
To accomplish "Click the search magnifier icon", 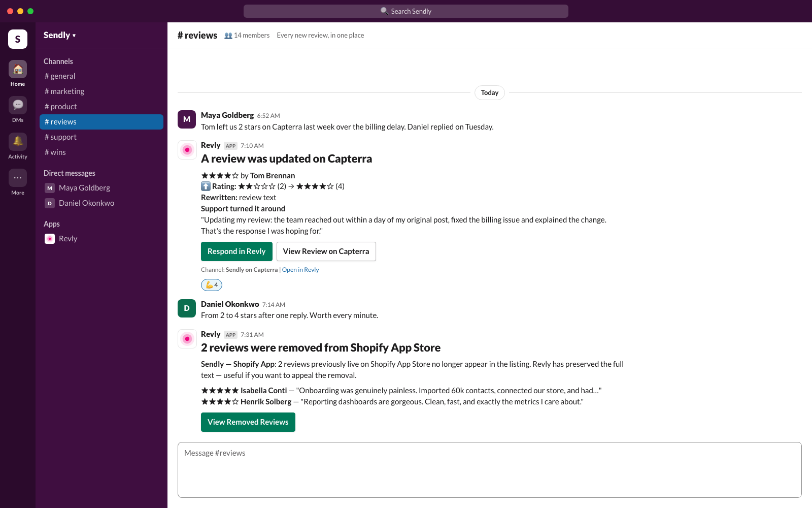I will point(384,11).
